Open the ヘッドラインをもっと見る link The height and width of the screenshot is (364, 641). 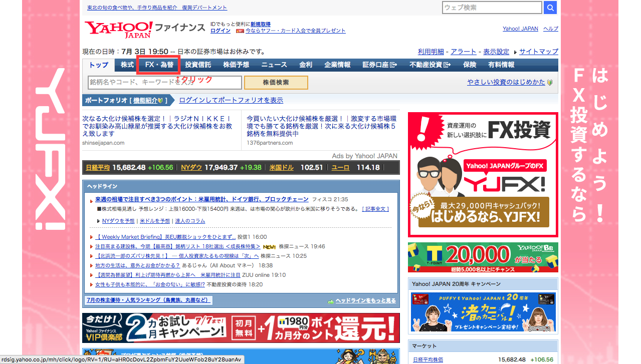[x=365, y=301]
